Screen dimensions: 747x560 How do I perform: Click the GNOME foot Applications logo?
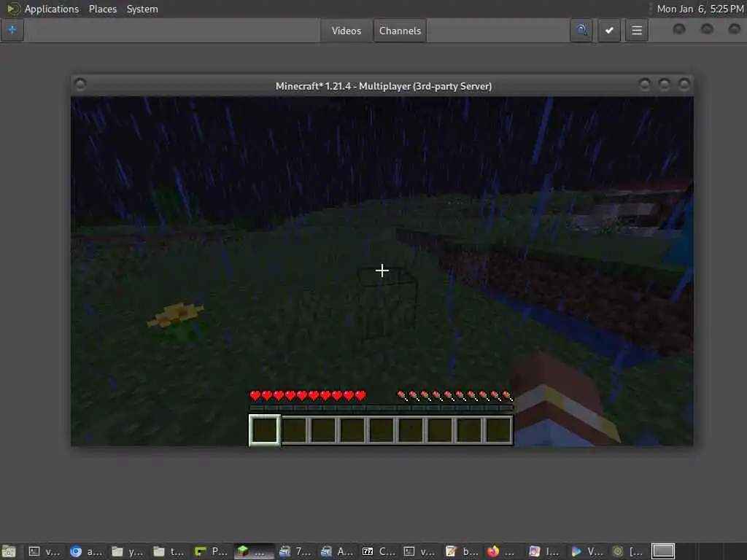pos(13,9)
